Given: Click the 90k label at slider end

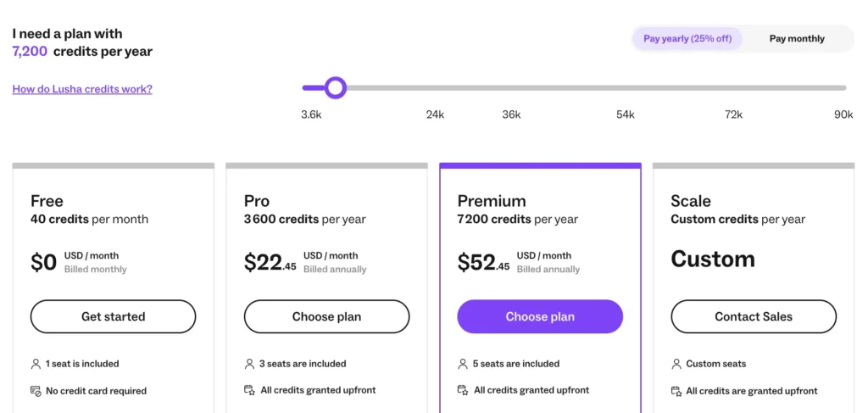Looking at the screenshot, I should pyautogui.click(x=843, y=114).
